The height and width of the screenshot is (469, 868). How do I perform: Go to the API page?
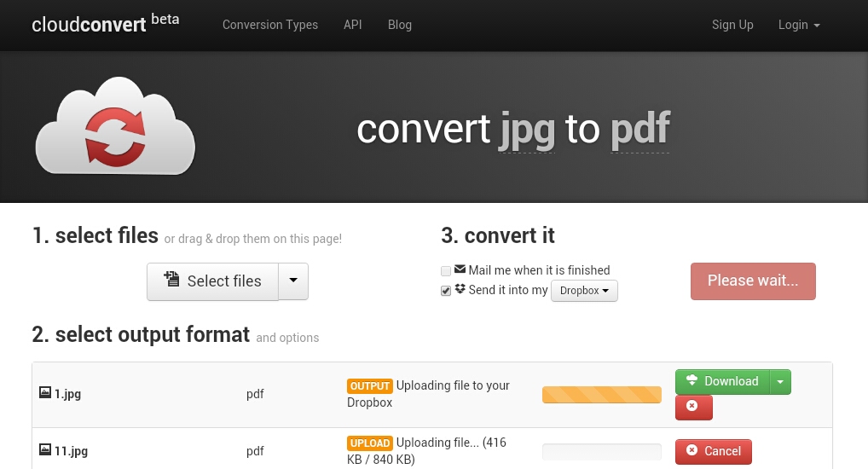pos(353,25)
